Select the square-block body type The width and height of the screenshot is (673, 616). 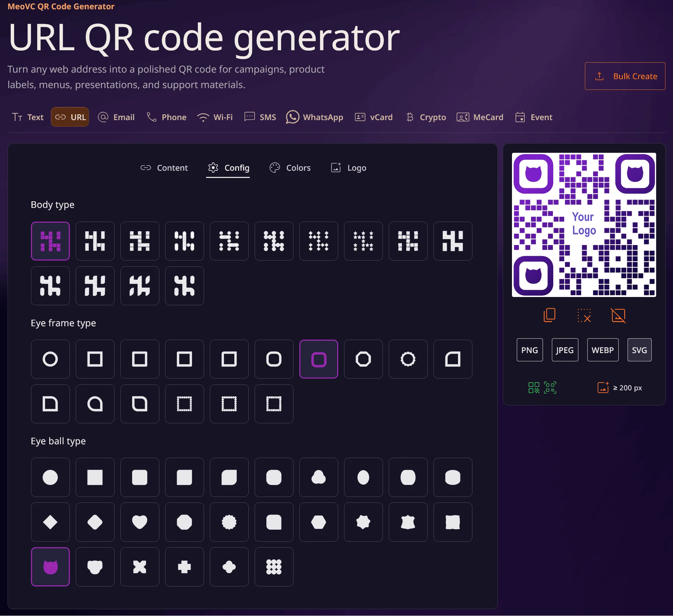coord(50,241)
